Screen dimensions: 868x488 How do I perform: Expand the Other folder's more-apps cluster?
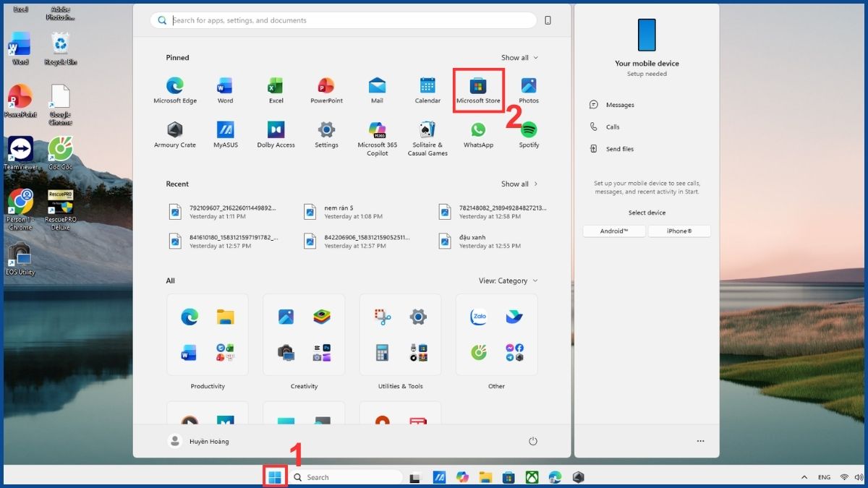tap(514, 352)
